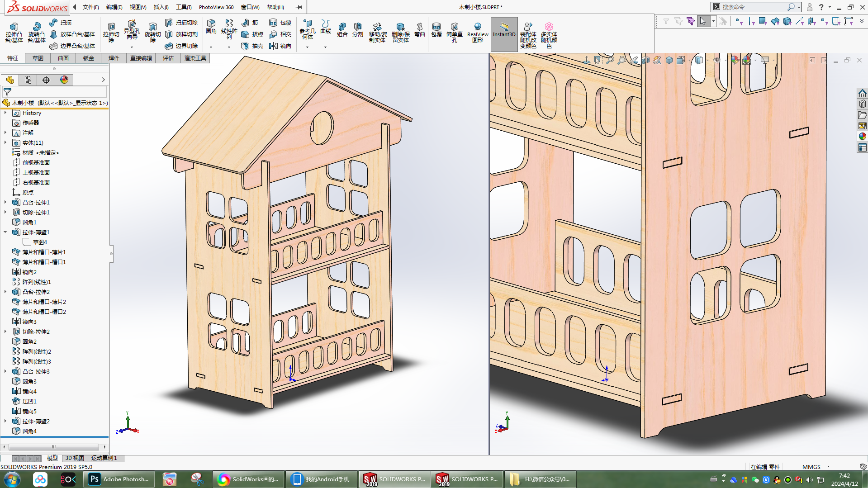Image resolution: width=868 pixels, height=488 pixels.
Task: Open the 线性阵列 pattern dropdown arrow
Action: pyautogui.click(x=229, y=47)
